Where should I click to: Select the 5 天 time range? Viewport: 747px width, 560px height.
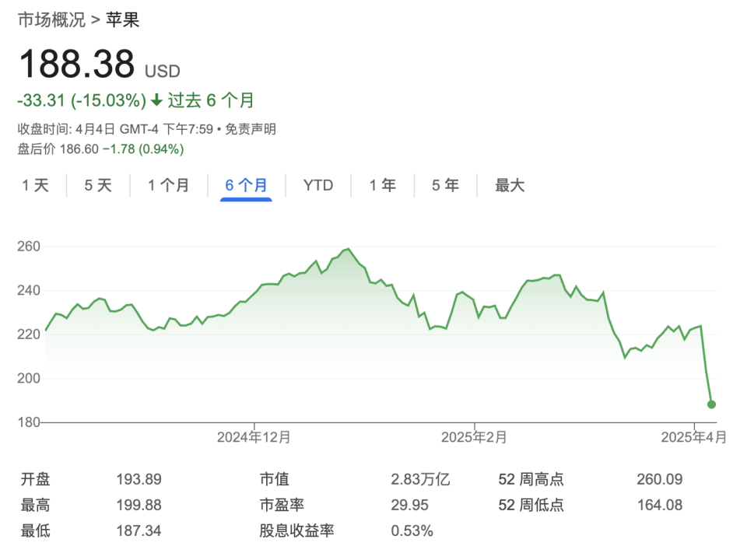(98, 185)
